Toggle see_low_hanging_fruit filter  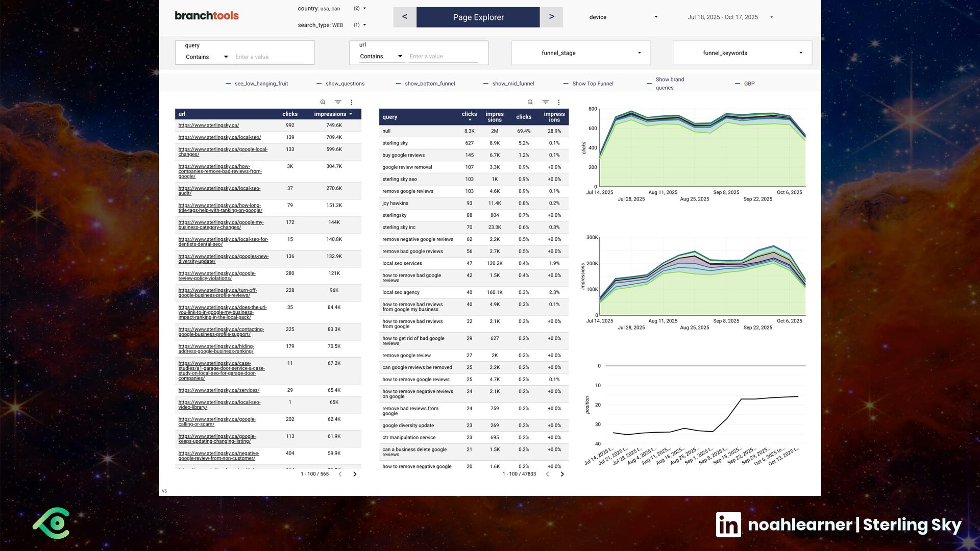257,84
